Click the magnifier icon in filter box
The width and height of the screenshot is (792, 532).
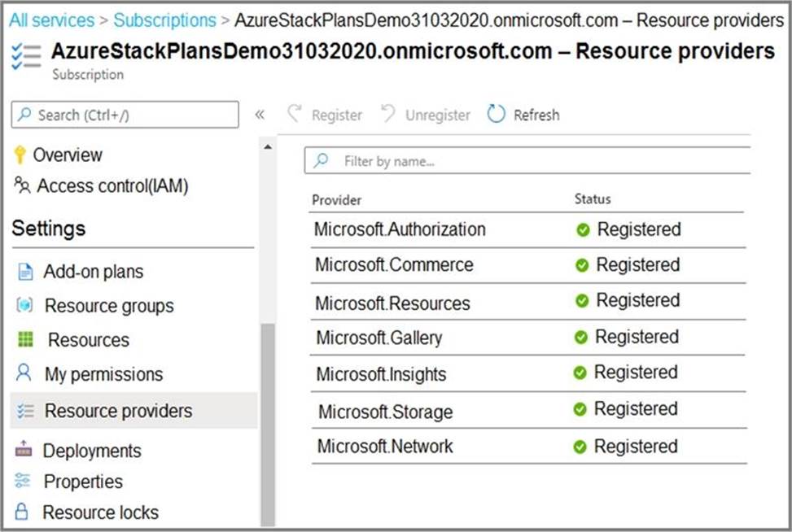(321, 160)
